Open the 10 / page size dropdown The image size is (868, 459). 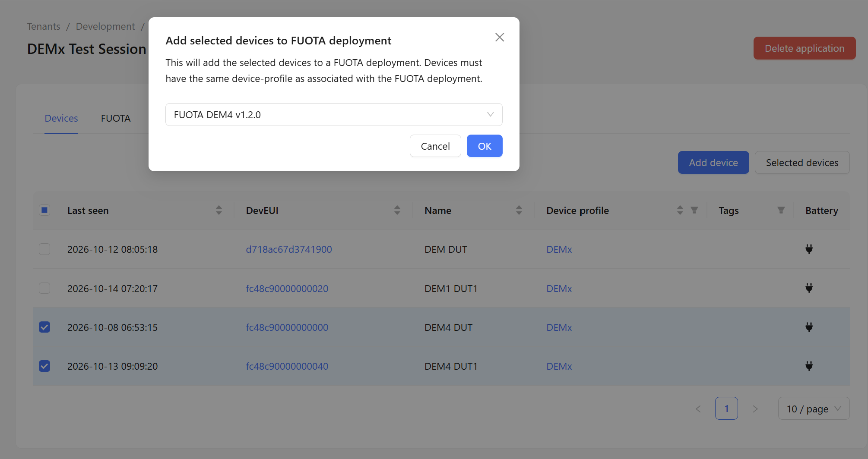click(814, 409)
